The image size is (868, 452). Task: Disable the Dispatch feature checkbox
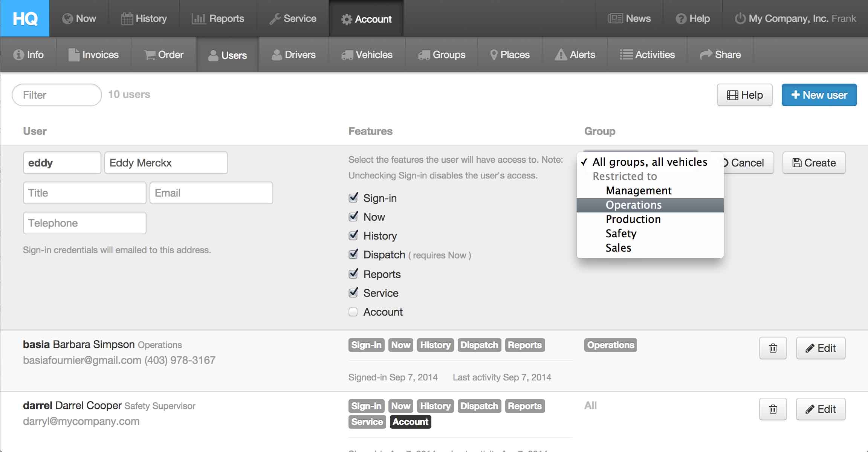[x=353, y=254]
